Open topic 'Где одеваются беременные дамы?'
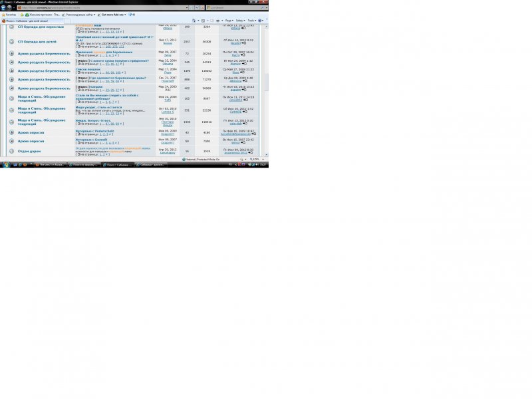Viewport: 532px width, 399px height. click(x=118, y=78)
